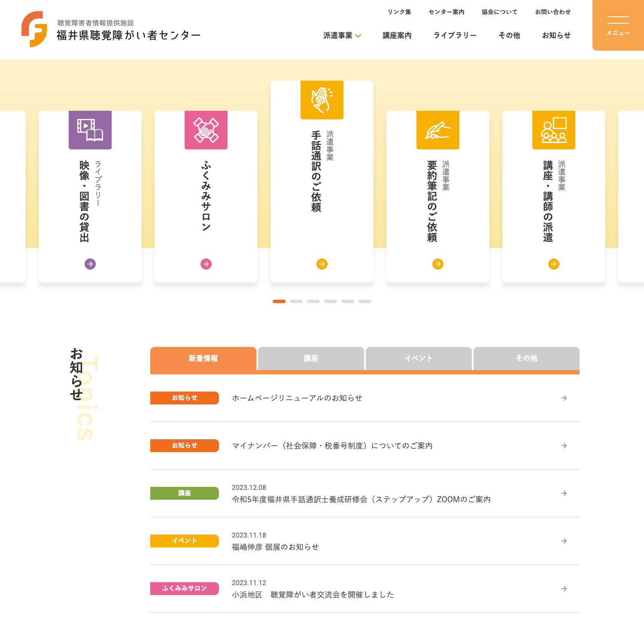The width and height of the screenshot is (644, 644).
Task: Click the orange F site logo
Action: (34, 29)
